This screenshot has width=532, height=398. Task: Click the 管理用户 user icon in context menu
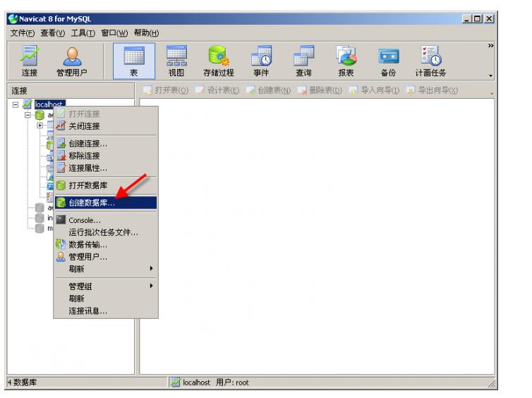61,256
